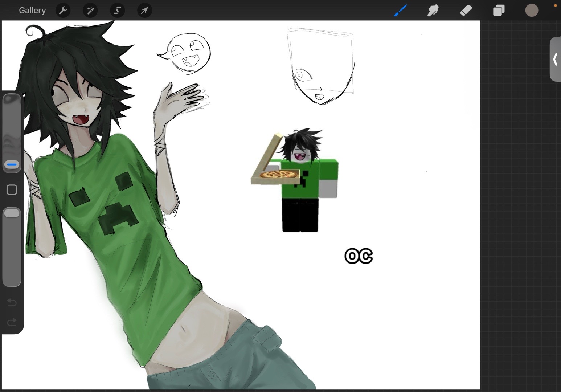Open the Actions wrench menu
This screenshot has width=561, height=392.
click(63, 11)
